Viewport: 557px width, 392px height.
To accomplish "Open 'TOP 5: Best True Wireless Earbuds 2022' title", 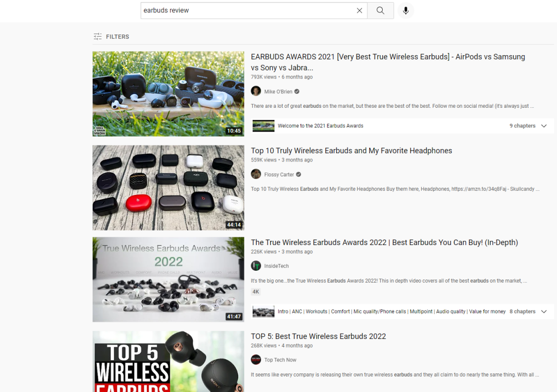I will 318,336.
